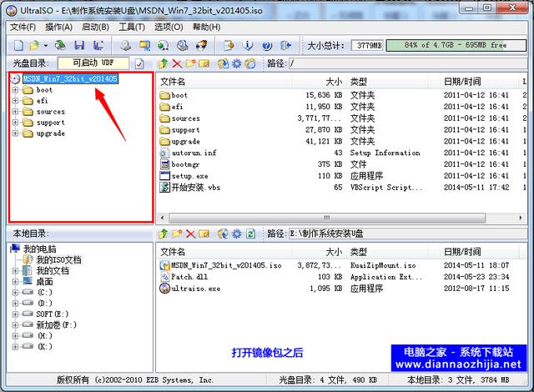Open the 帮助(H) menu
Screen dimensions: 534x392
pyautogui.click(x=206, y=27)
